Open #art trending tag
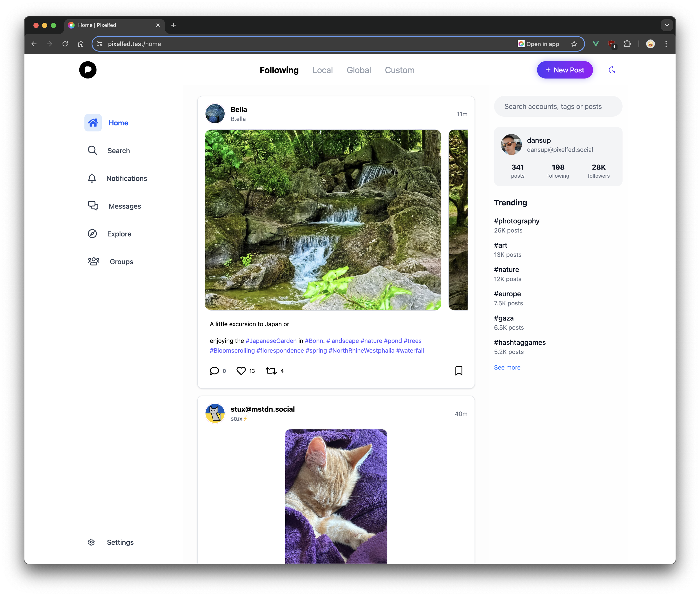The height and width of the screenshot is (596, 700). pos(501,245)
